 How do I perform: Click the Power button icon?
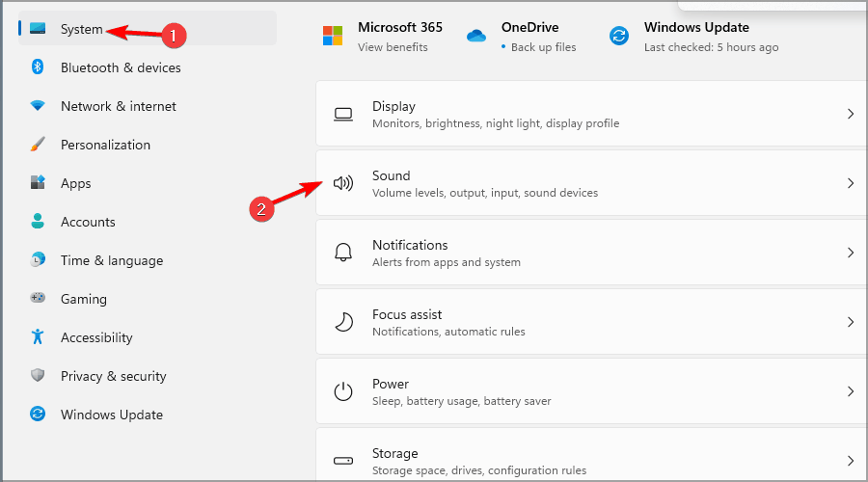pos(343,391)
